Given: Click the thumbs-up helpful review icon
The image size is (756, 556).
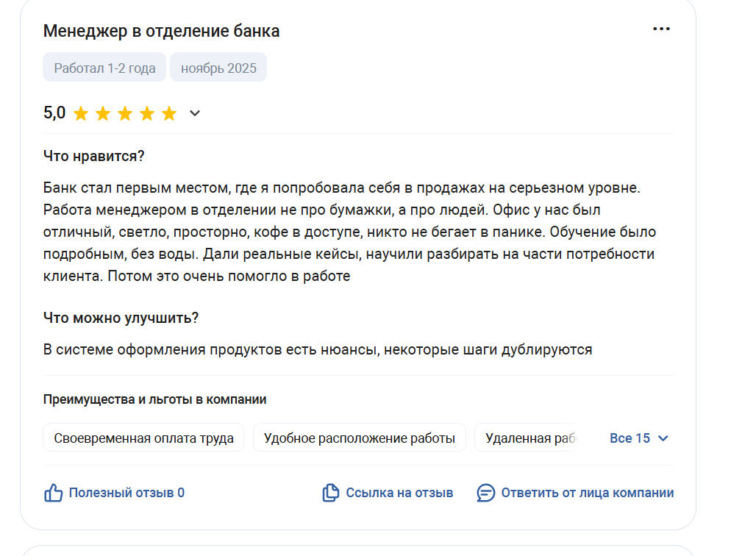Looking at the screenshot, I should coord(54,493).
